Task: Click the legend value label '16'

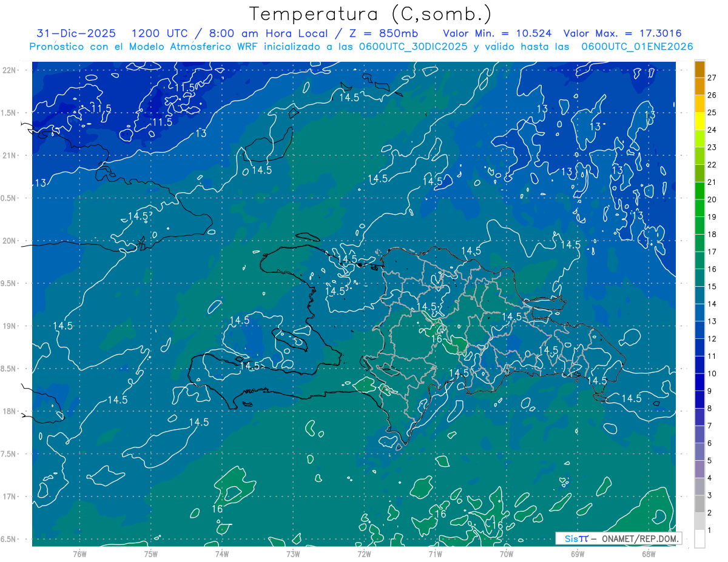Action: coord(712,269)
